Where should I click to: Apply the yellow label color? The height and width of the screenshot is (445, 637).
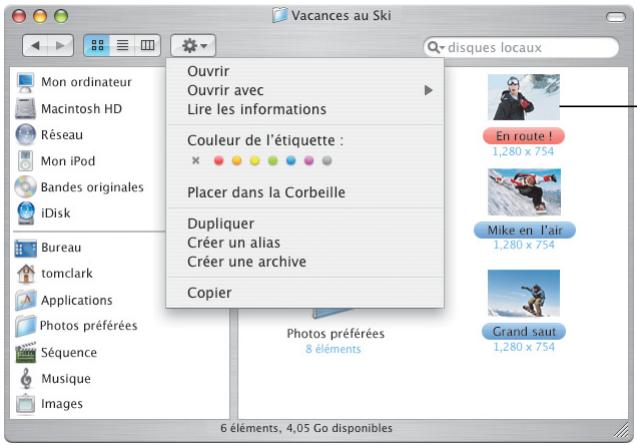click(255, 161)
